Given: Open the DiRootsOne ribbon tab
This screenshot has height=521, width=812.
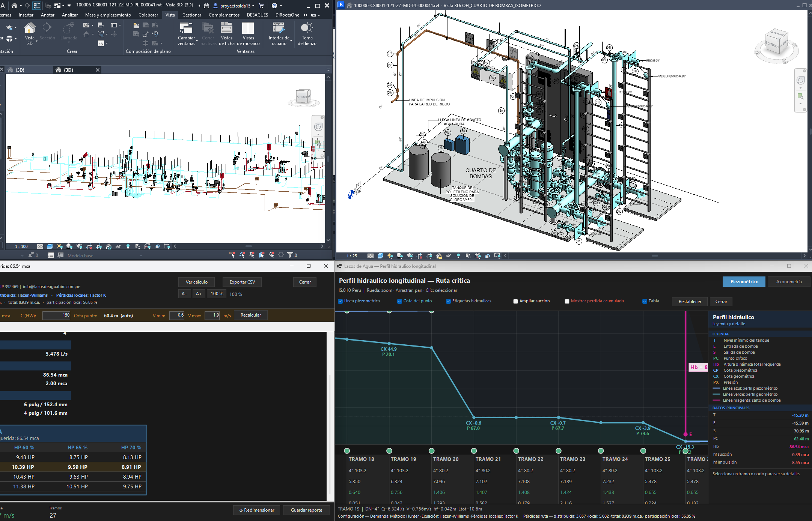Looking at the screenshot, I should (x=287, y=15).
